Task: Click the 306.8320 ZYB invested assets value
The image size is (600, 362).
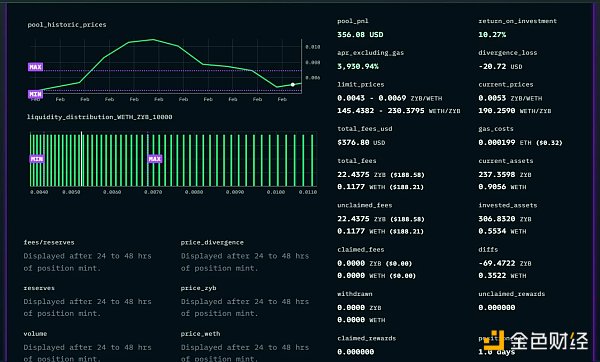Action: pos(505,219)
